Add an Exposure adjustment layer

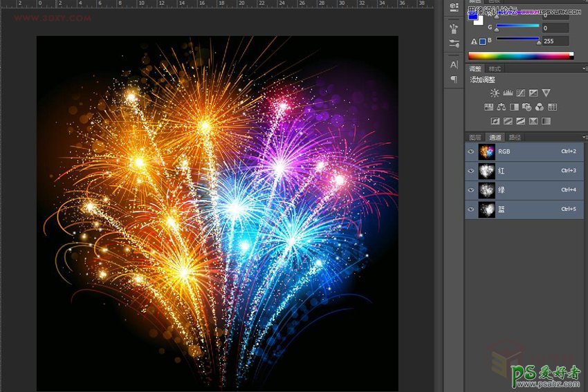pos(533,93)
